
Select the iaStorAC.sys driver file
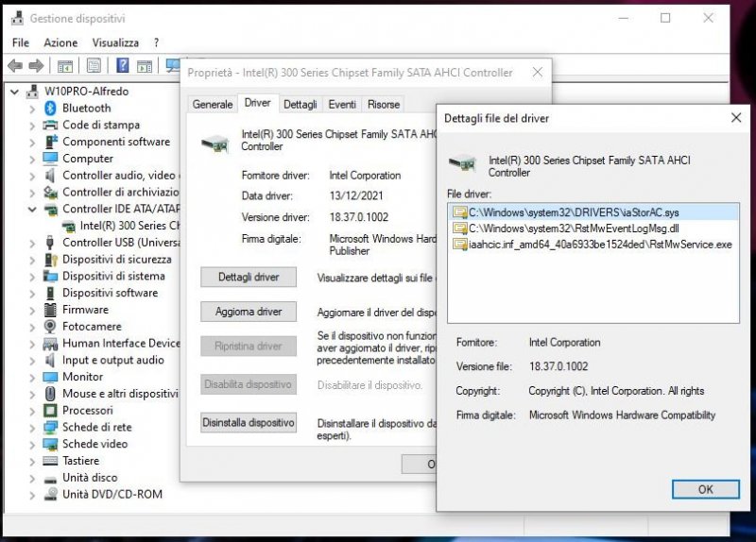(593, 212)
